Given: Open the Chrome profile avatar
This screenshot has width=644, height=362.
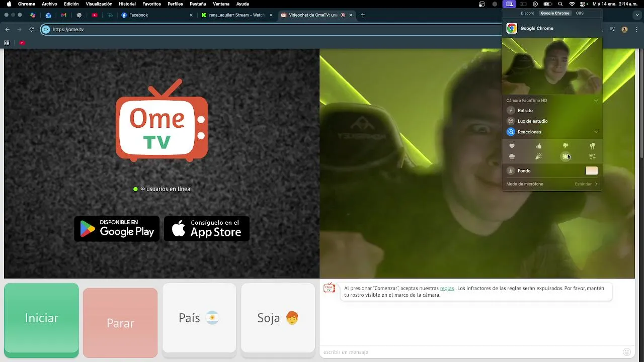Looking at the screenshot, I should [624, 30].
